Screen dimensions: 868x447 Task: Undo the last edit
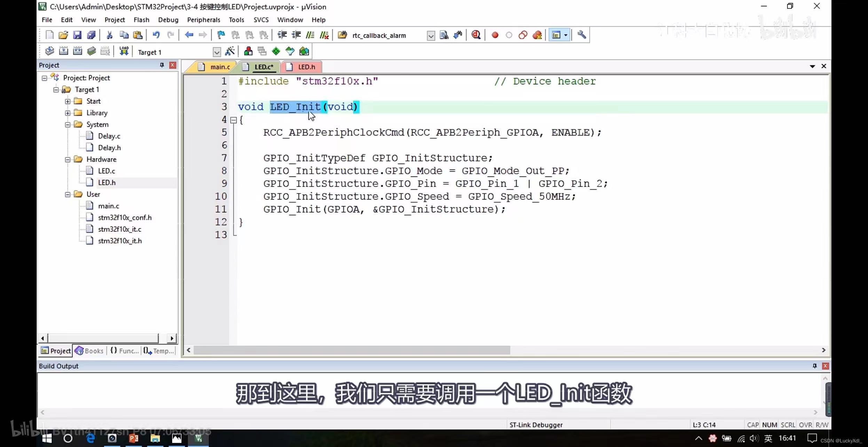(156, 35)
